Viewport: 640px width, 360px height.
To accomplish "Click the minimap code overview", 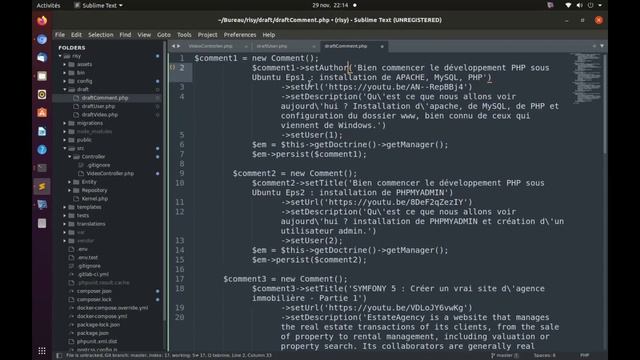I will pos(586,78).
